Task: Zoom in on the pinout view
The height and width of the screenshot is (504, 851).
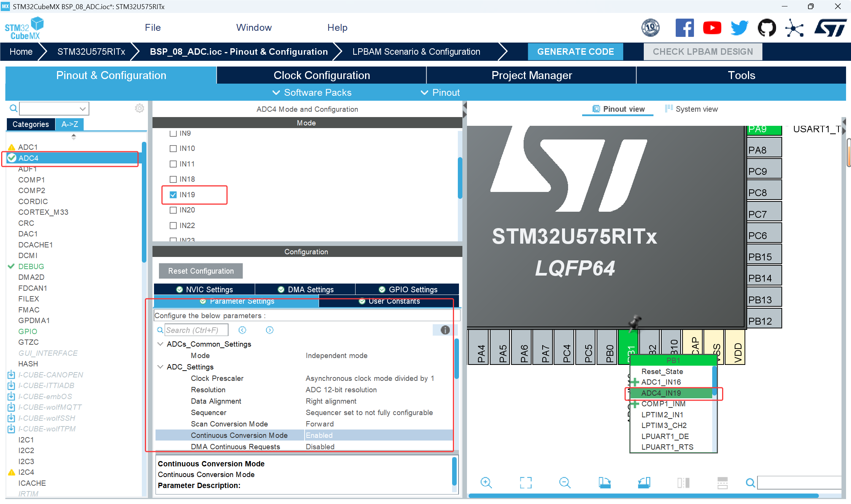Action: pos(486,483)
